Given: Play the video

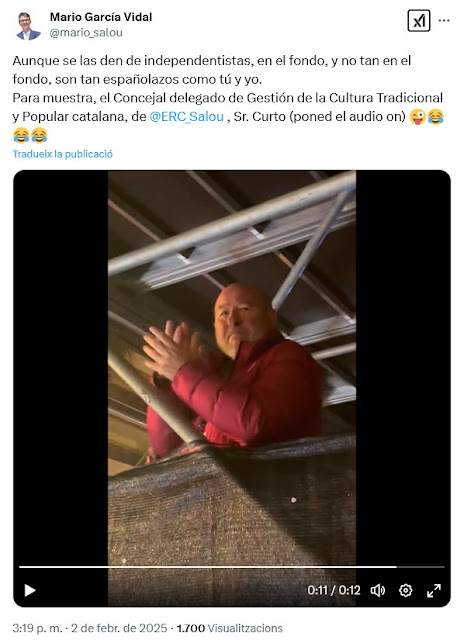Looking at the screenshot, I should [30, 590].
